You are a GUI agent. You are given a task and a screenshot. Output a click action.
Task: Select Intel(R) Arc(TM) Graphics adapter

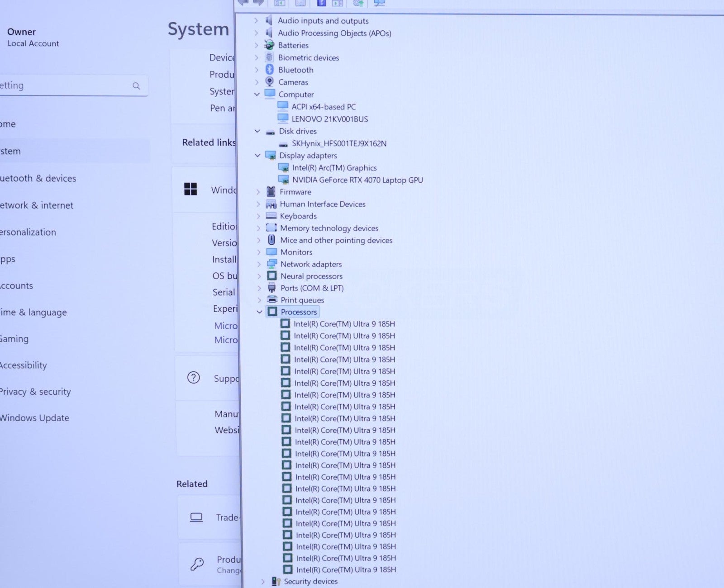pyautogui.click(x=334, y=168)
